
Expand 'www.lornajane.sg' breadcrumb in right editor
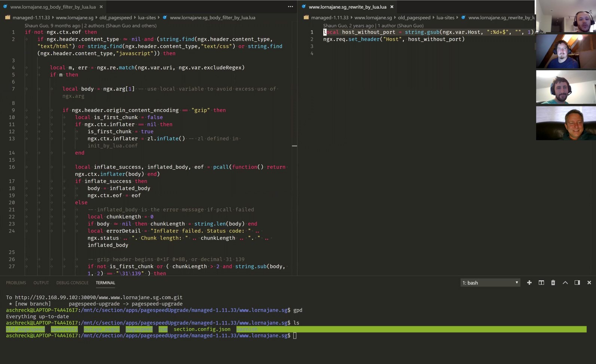373,18
